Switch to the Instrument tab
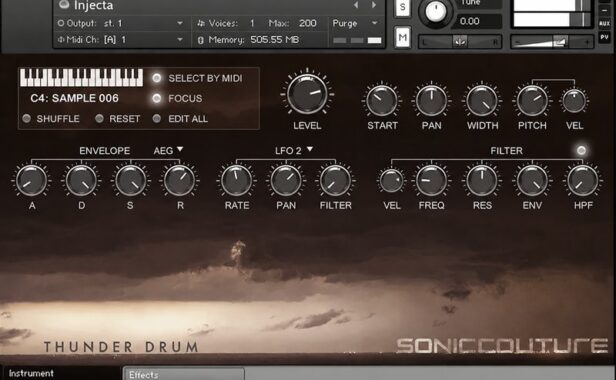The width and height of the screenshot is (616, 380). 61,373
